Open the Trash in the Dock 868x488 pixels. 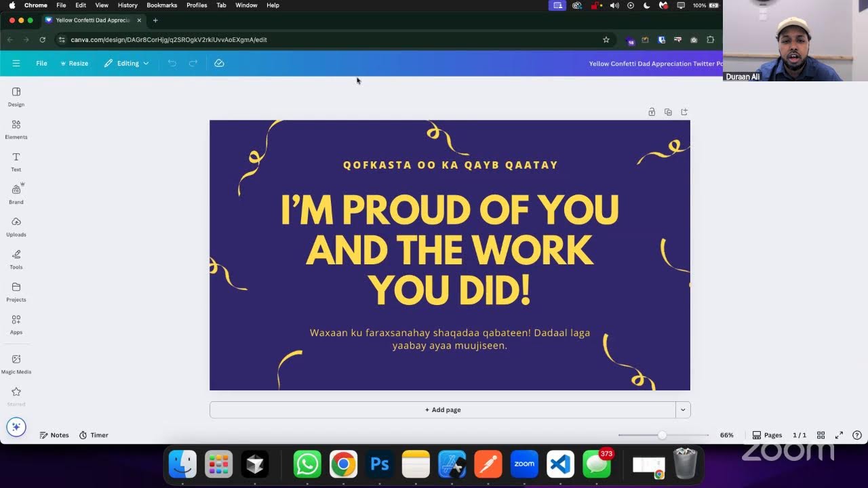[685, 464]
